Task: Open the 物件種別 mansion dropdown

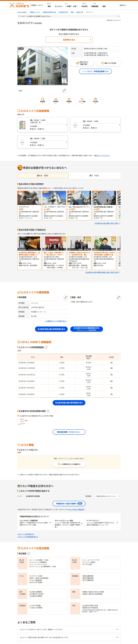Action: click(107, 496)
